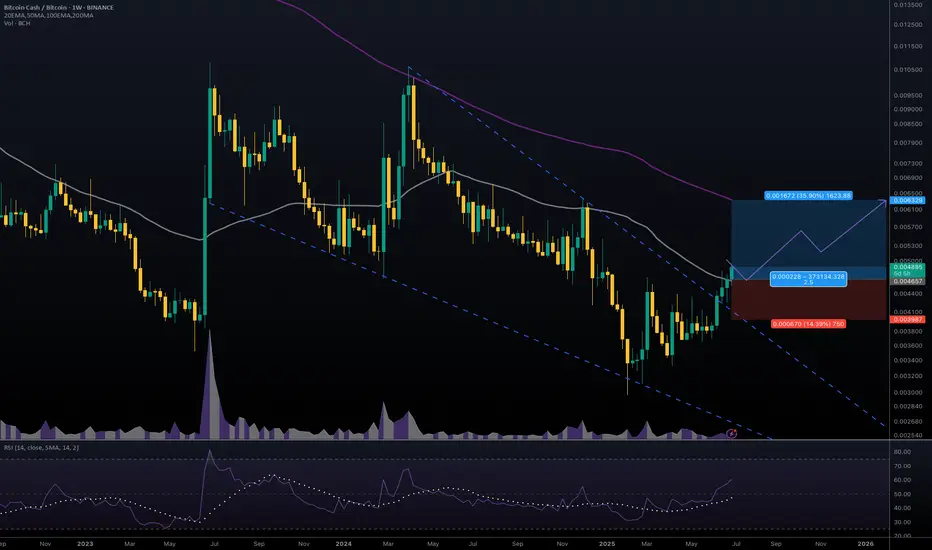Click the 2023 label on the time axis

click(85, 544)
